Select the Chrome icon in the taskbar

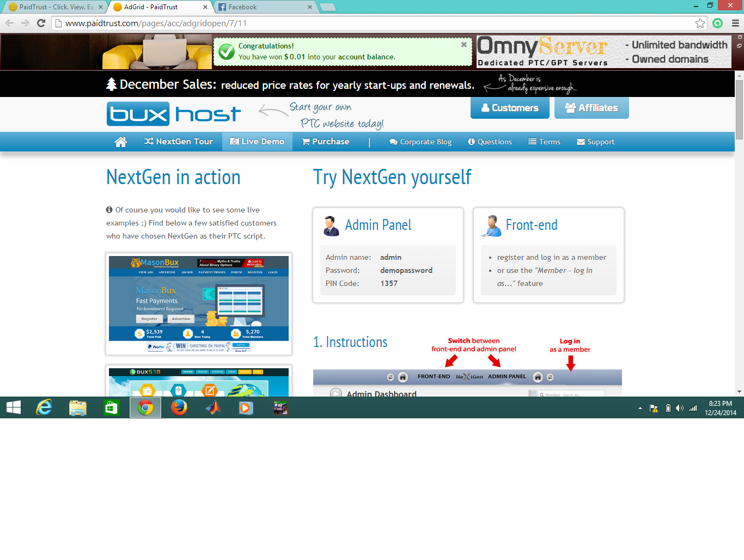coord(145,407)
